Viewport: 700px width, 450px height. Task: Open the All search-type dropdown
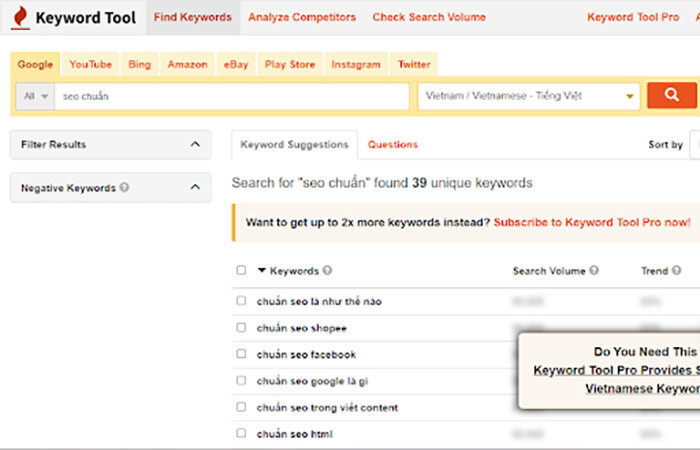tap(35, 96)
